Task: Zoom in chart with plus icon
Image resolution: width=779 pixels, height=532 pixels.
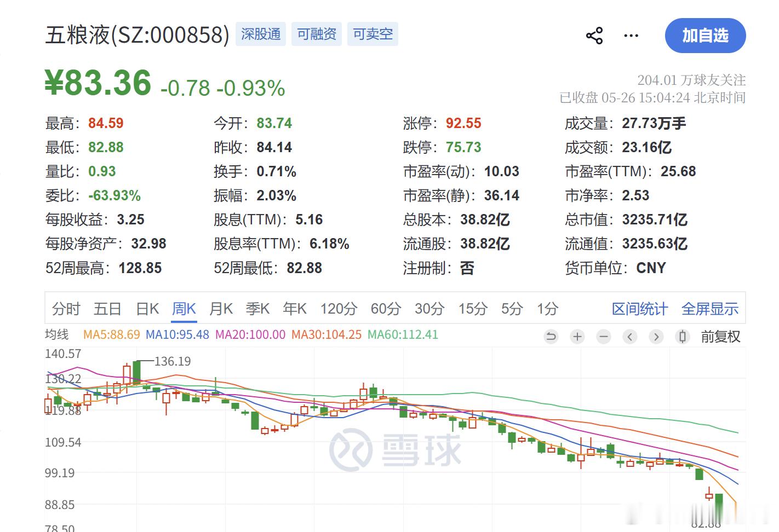Action: click(x=577, y=337)
